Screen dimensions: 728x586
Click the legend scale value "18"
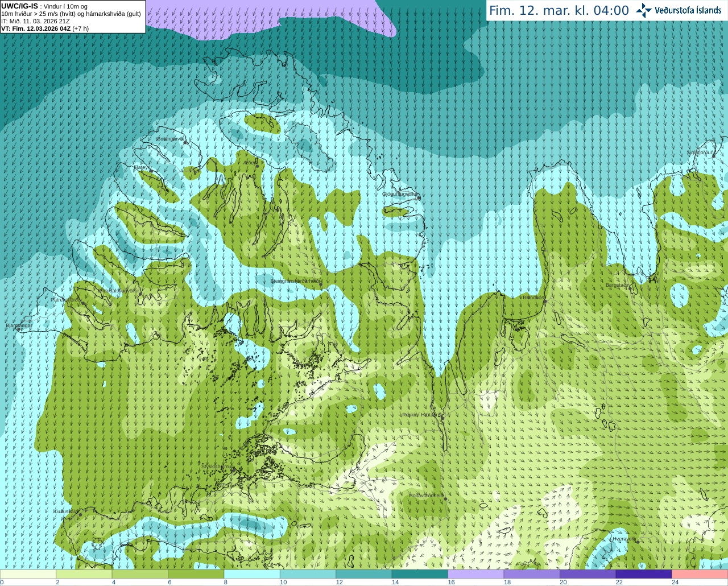[x=507, y=582]
